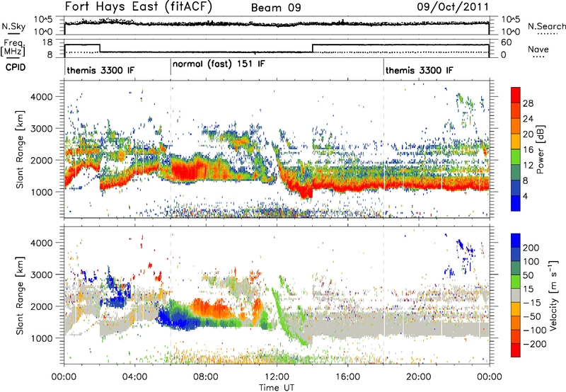
Task: Click the "20:00" time tick label
Action: point(418,377)
